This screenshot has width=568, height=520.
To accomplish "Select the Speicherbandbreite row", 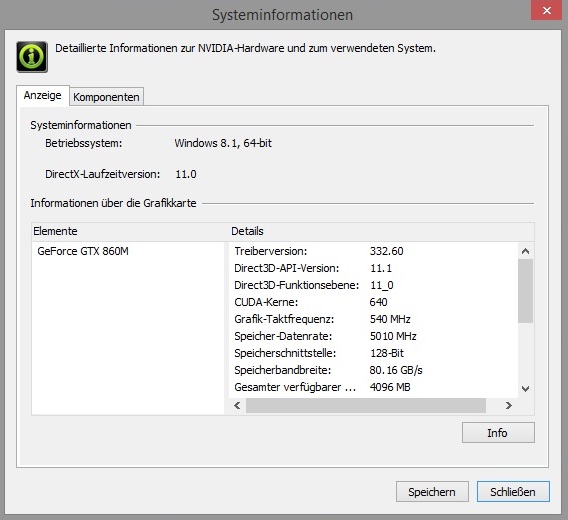I will [373, 370].
